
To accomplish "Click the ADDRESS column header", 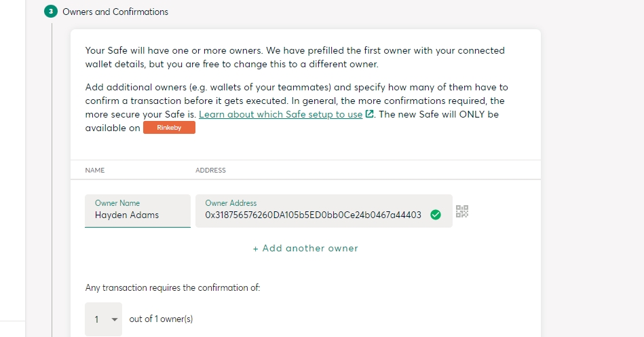I will [210, 170].
